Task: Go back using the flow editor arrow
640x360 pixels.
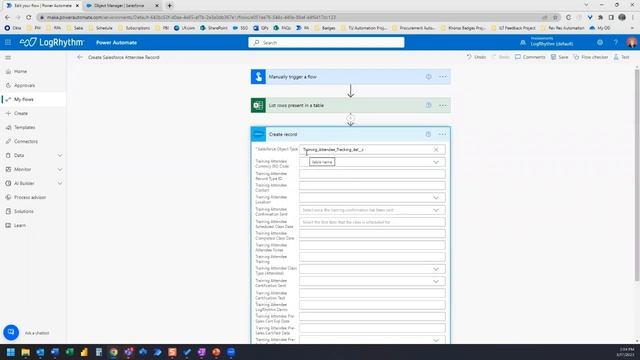Action: 80,58
